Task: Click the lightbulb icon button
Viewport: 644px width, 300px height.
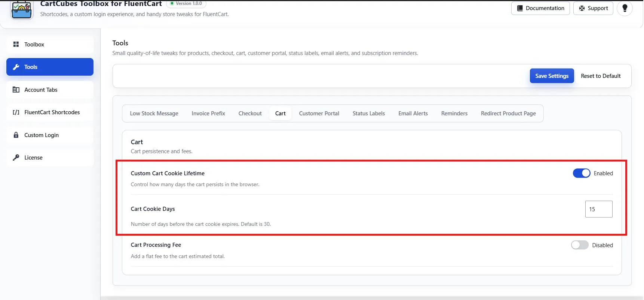Action: 625,8
